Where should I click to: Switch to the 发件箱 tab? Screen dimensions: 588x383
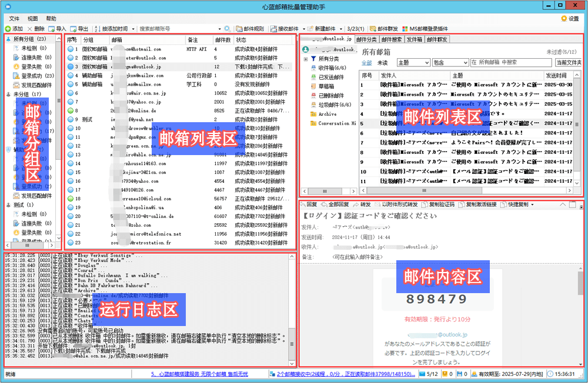[415, 39]
